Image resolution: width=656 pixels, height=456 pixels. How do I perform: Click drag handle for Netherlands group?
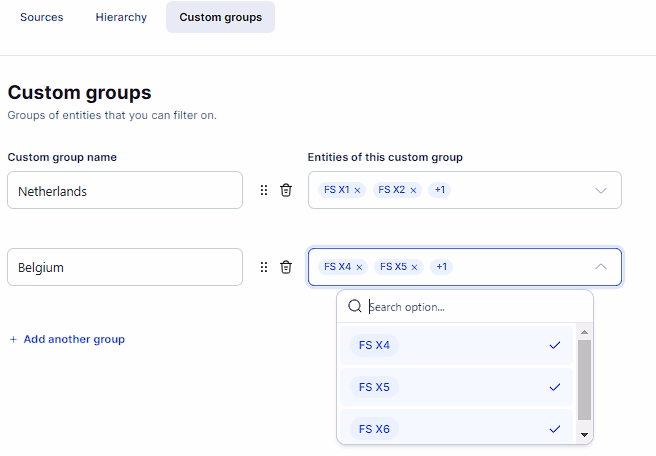[264, 190]
